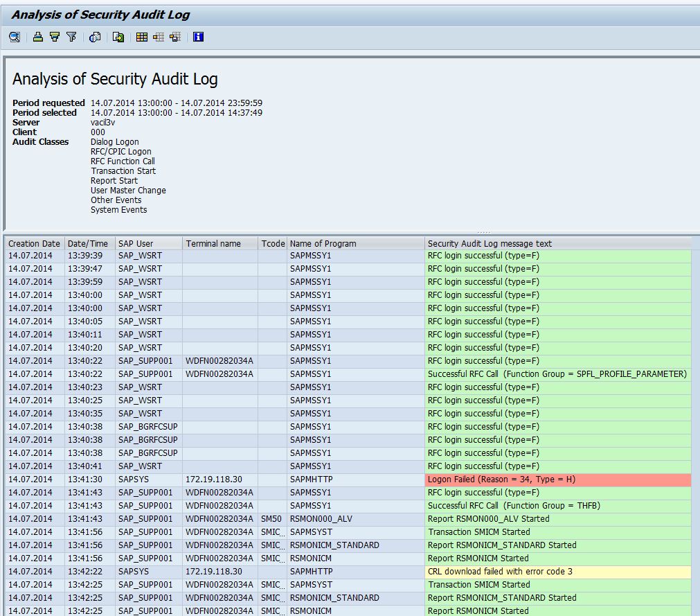Select the 13:40:25 time cell
The image size is (700, 616).
(x=90, y=401)
